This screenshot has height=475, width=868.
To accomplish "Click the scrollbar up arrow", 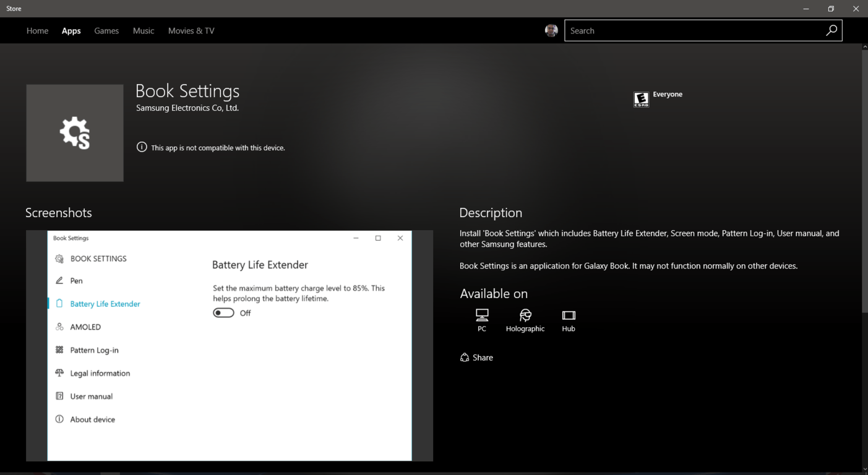I will pyautogui.click(x=864, y=46).
